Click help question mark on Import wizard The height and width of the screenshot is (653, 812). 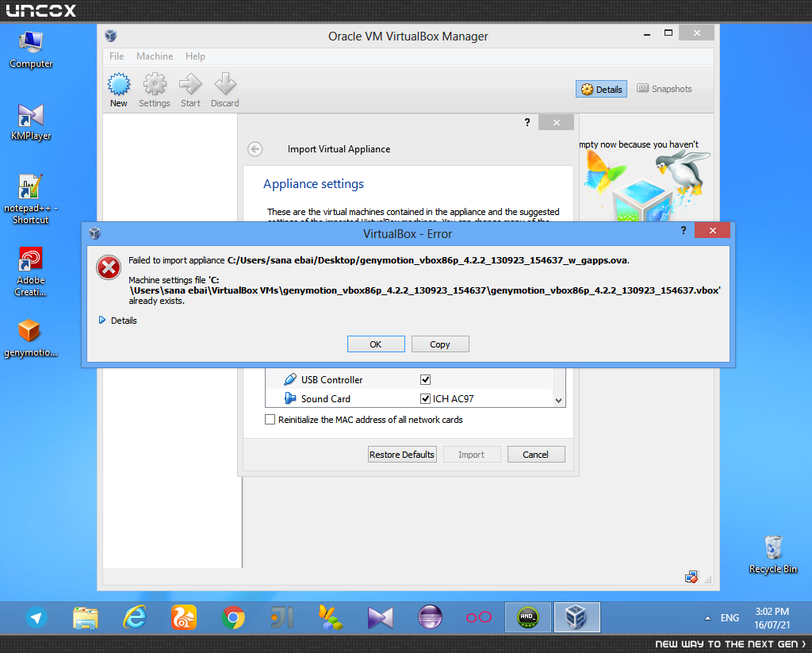click(527, 122)
